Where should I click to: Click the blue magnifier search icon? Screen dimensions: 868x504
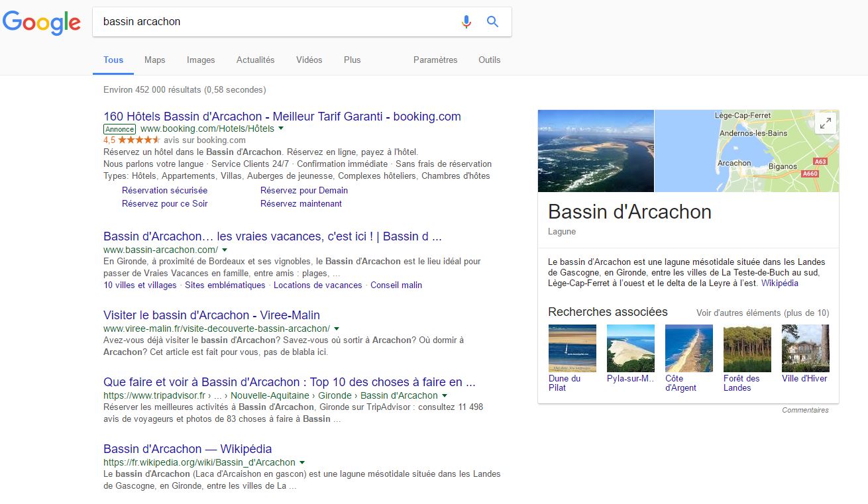492,22
